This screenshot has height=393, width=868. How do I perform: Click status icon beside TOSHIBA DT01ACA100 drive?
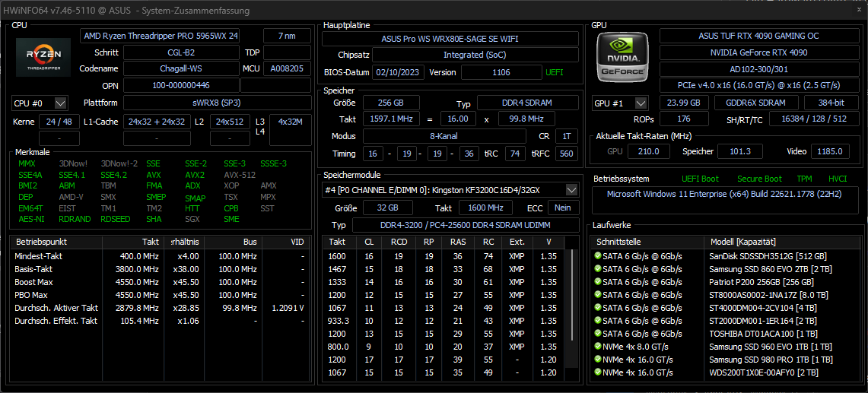tap(597, 334)
